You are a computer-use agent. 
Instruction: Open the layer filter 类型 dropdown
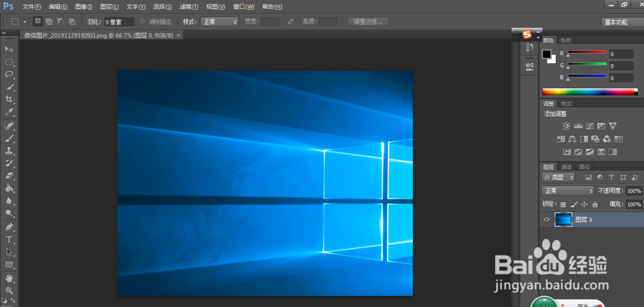coord(558,177)
